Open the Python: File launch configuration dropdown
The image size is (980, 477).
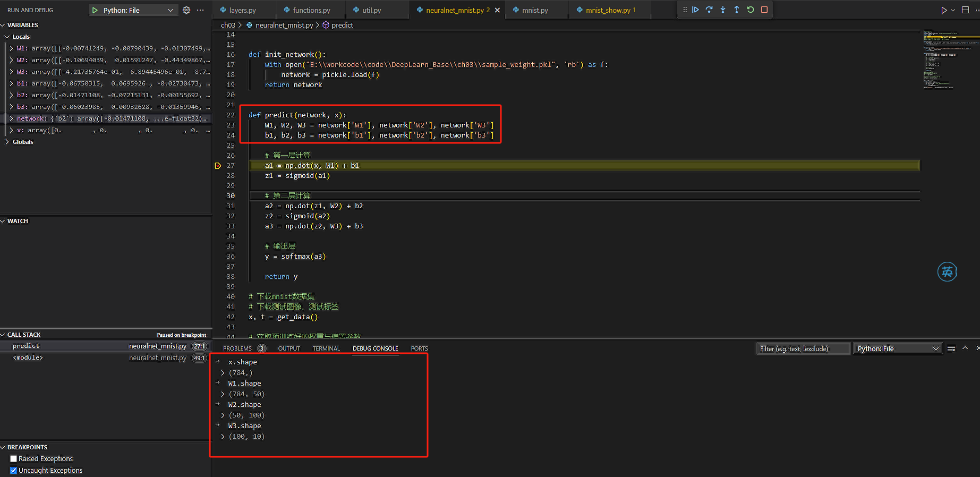[x=132, y=10]
